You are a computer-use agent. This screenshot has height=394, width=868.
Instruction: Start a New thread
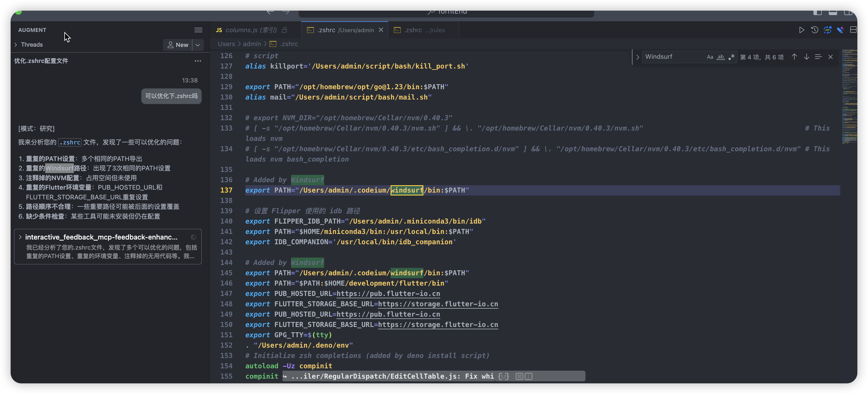[177, 45]
